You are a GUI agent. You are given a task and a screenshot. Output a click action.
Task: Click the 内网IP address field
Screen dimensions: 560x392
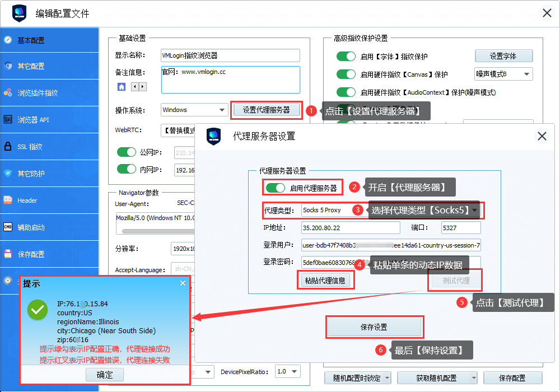pyautogui.click(x=185, y=170)
